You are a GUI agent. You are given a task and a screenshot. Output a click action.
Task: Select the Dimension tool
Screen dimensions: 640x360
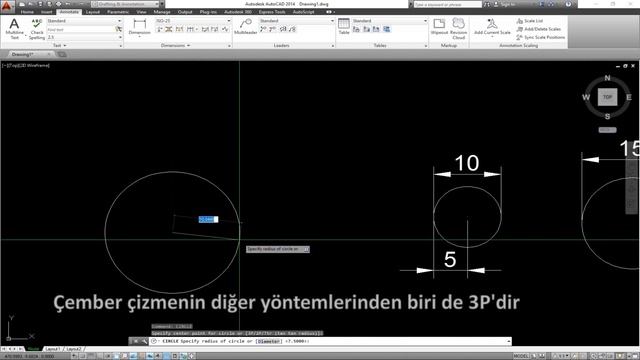140,27
